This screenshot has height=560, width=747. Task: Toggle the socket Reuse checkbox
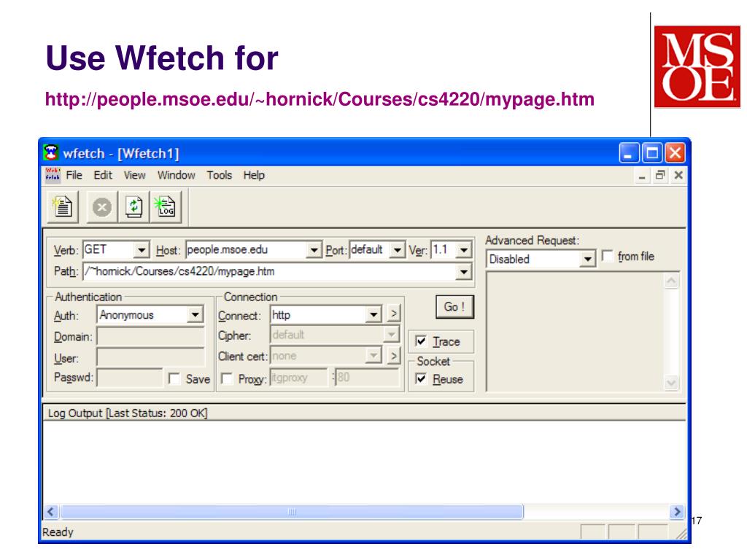tap(421, 378)
